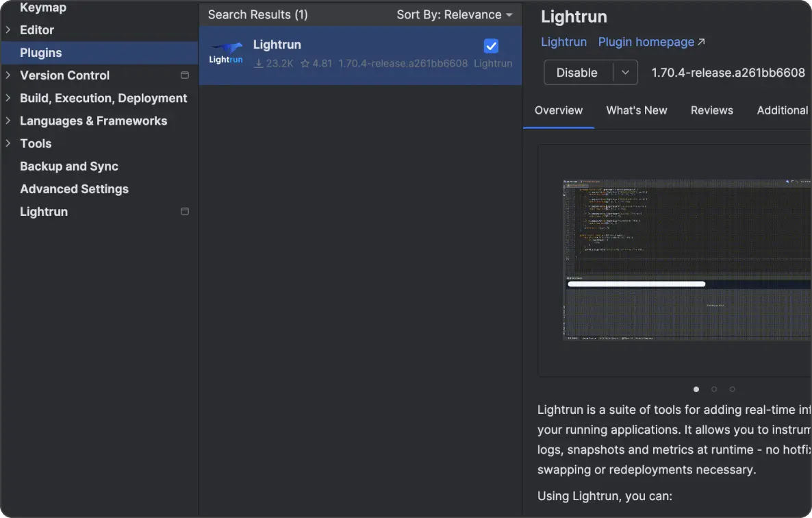The image size is (812, 518).
Task: Click the download count icon showing 23.2K
Action: (259, 64)
